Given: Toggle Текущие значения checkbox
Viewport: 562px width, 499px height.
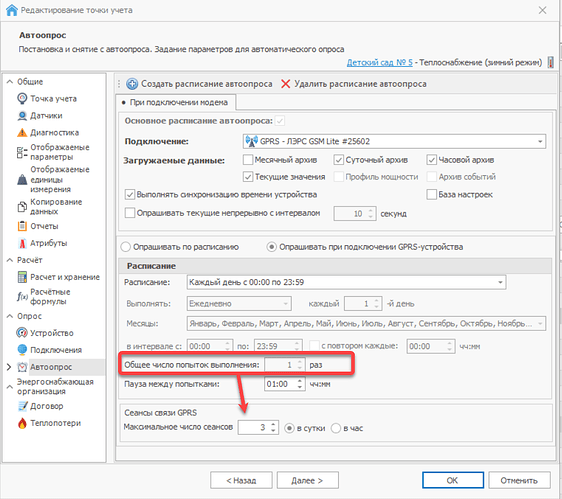Looking at the screenshot, I should point(248,176).
